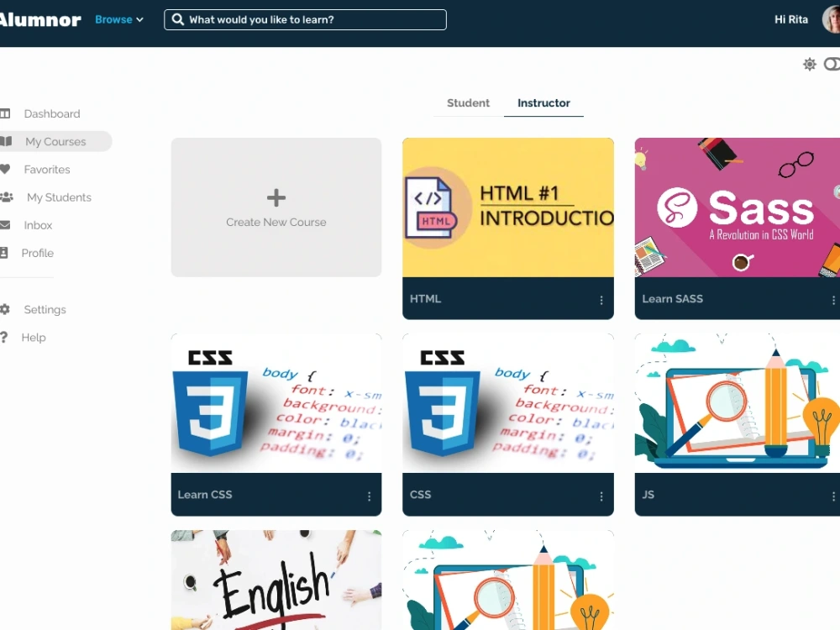Click the sun brightness icon
The image size is (840, 630).
tap(810, 65)
